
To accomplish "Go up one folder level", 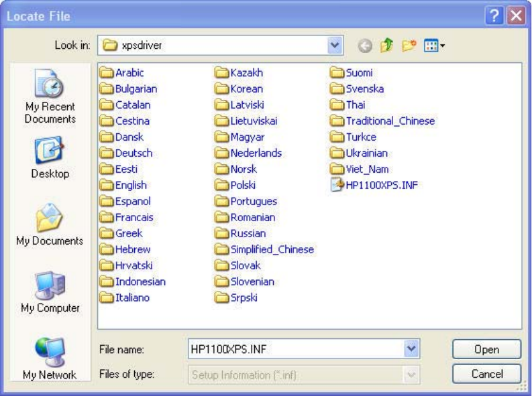I will click(386, 45).
